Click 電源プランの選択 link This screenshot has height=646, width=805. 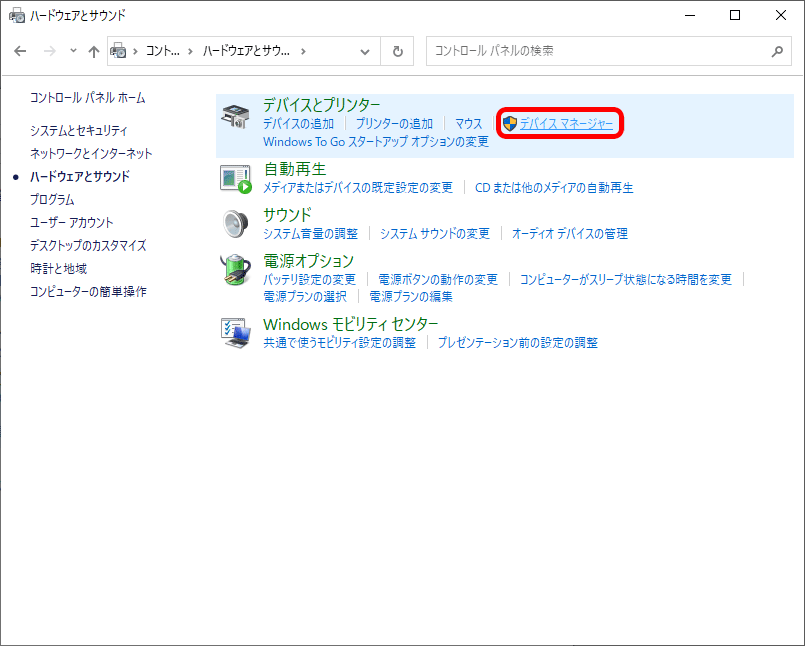point(305,296)
